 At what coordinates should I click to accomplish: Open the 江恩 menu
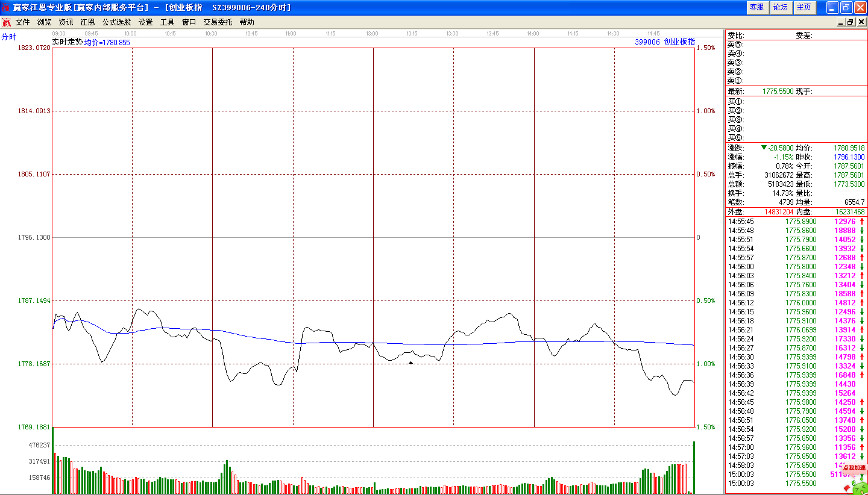[88, 22]
